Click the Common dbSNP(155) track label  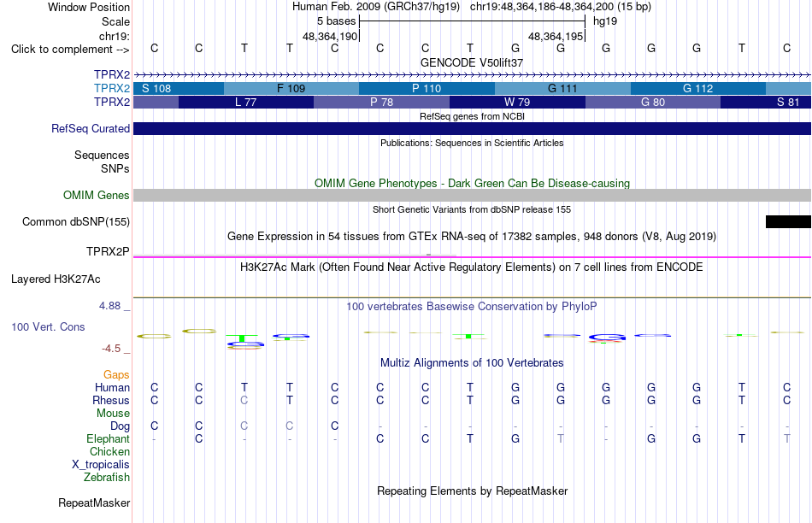(x=75, y=221)
